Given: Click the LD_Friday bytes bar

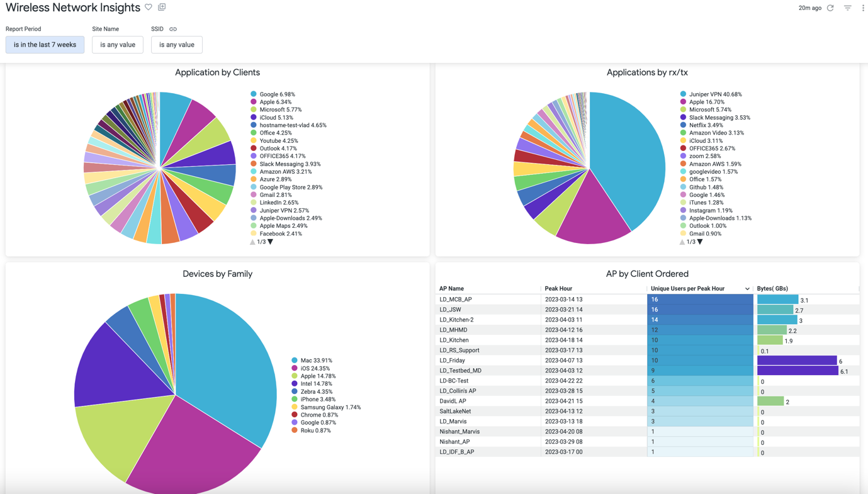Looking at the screenshot, I should pyautogui.click(x=797, y=361).
